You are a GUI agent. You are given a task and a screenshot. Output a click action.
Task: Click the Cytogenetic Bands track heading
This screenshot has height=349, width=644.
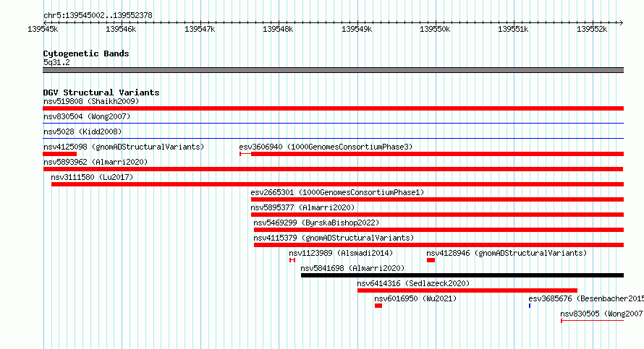coord(86,53)
